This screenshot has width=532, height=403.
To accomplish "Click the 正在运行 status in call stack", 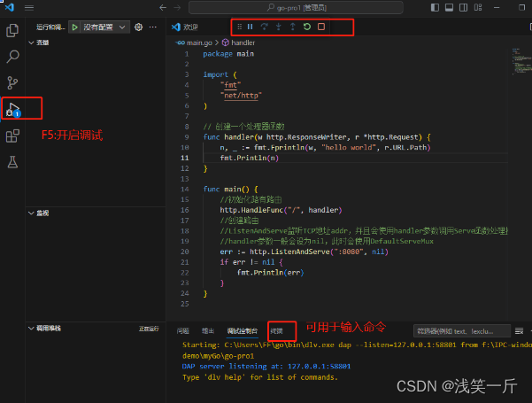I will pyautogui.click(x=149, y=329).
